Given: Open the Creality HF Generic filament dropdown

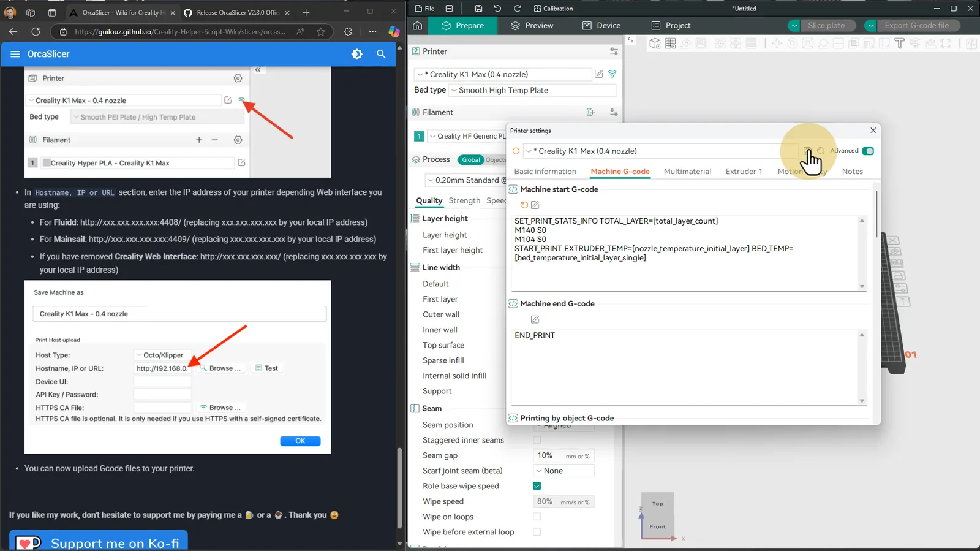Looking at the screenshot, I should [467, 136].
